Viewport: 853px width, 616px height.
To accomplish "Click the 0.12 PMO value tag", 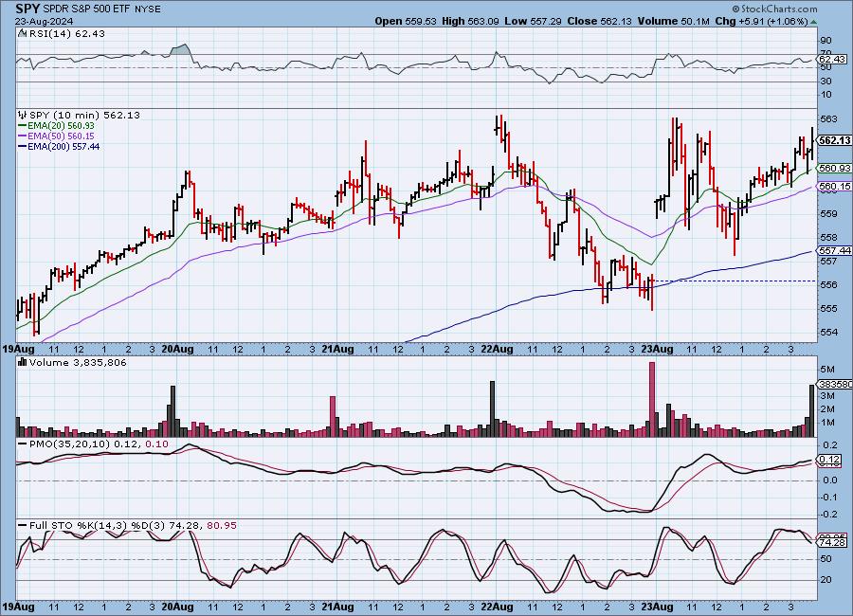I will click(x=829, y=461).
